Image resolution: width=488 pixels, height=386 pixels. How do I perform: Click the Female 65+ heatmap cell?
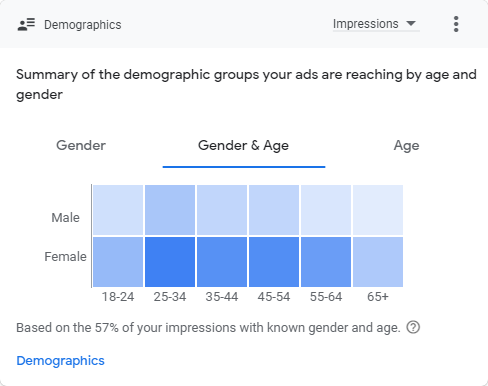tap(378, 262)
